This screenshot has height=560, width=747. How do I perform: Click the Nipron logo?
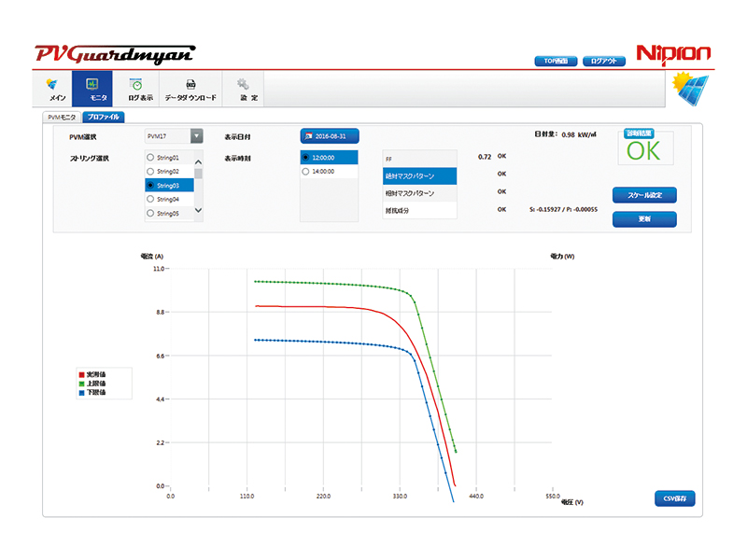pyautogui.click(x=673, y=53)
